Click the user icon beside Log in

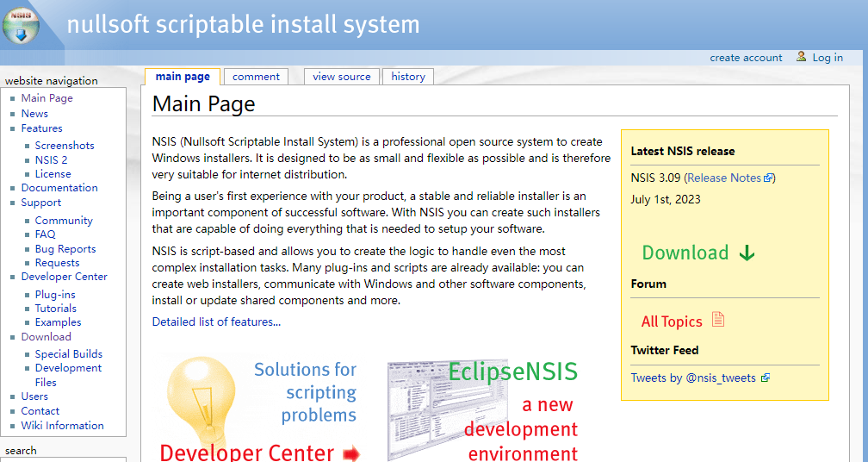[801, 57]
